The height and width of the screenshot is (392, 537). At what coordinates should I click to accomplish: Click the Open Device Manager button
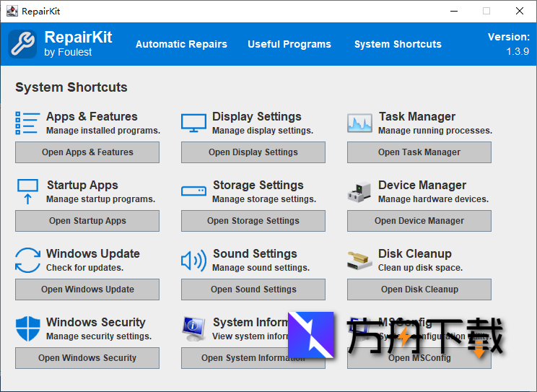tap(419, 221)
